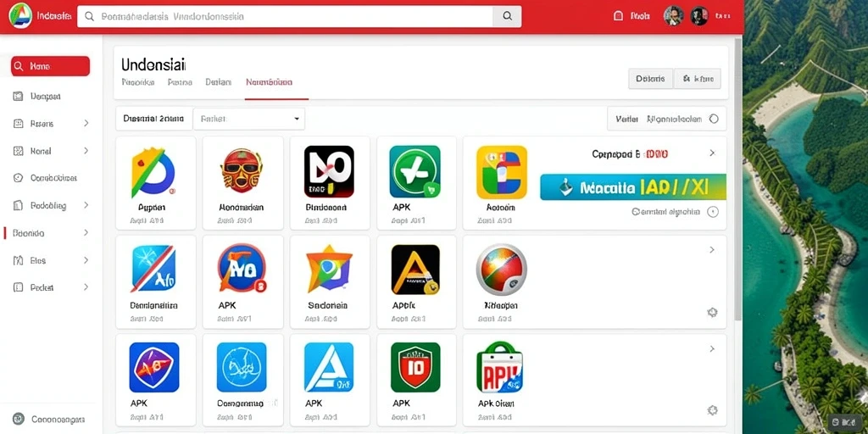Open the blue hexagon app icon in bottom row
This screenshot has height=434, width=868.
154,367
